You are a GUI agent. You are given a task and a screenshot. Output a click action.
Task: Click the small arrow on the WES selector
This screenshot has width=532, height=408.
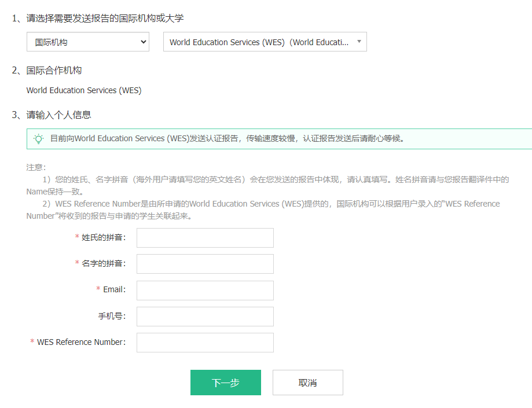pyautogui.click(x=359, y=42)
